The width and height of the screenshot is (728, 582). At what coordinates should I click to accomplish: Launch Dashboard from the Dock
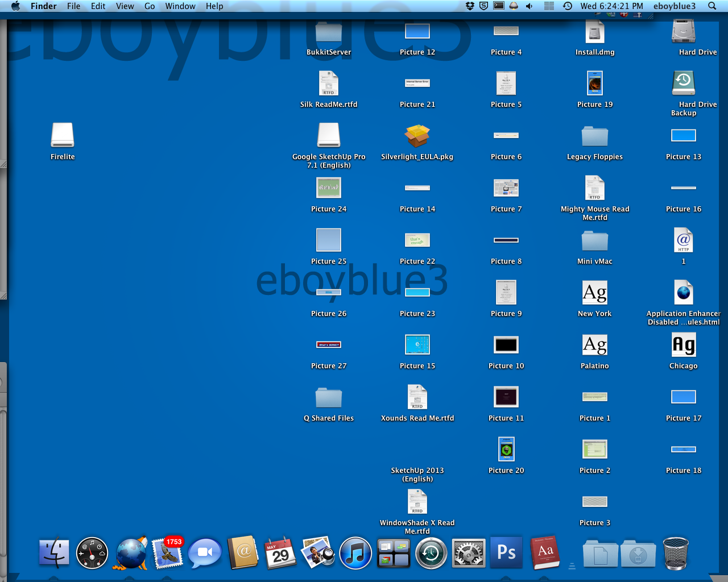tap(92, 553)
